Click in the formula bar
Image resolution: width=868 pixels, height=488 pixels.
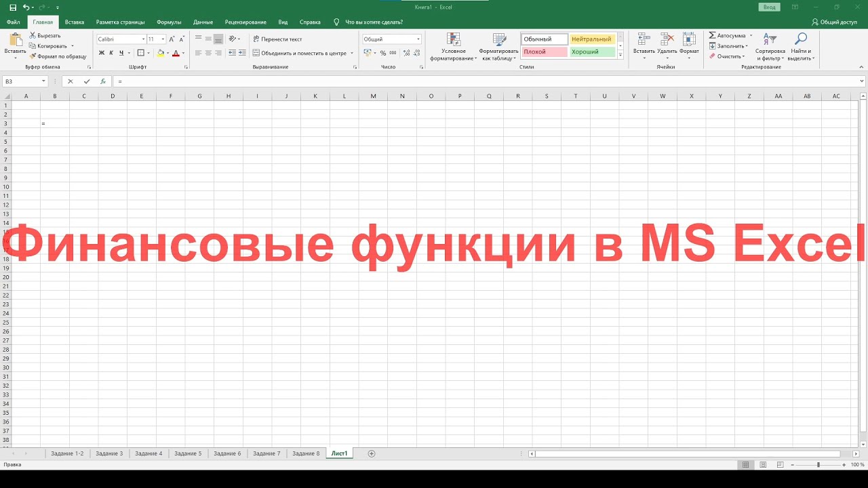[x=488, y=81]
